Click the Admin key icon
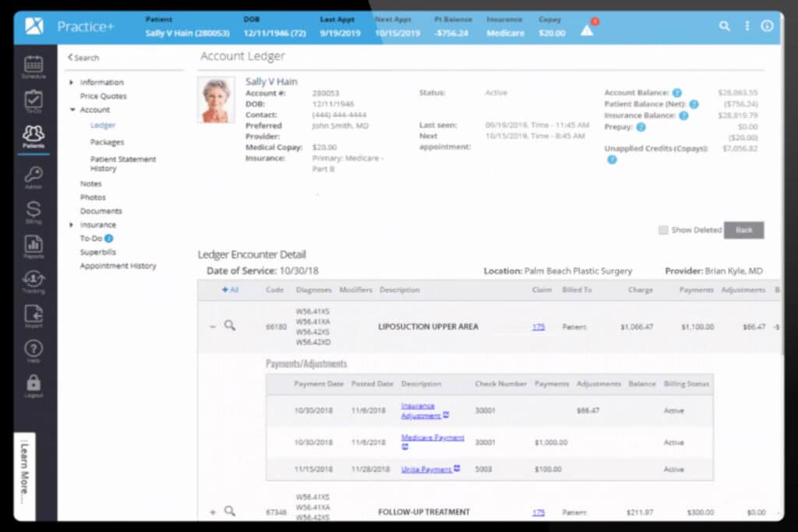The height and width of the screenshot is (532, 798). click(34, 176)
